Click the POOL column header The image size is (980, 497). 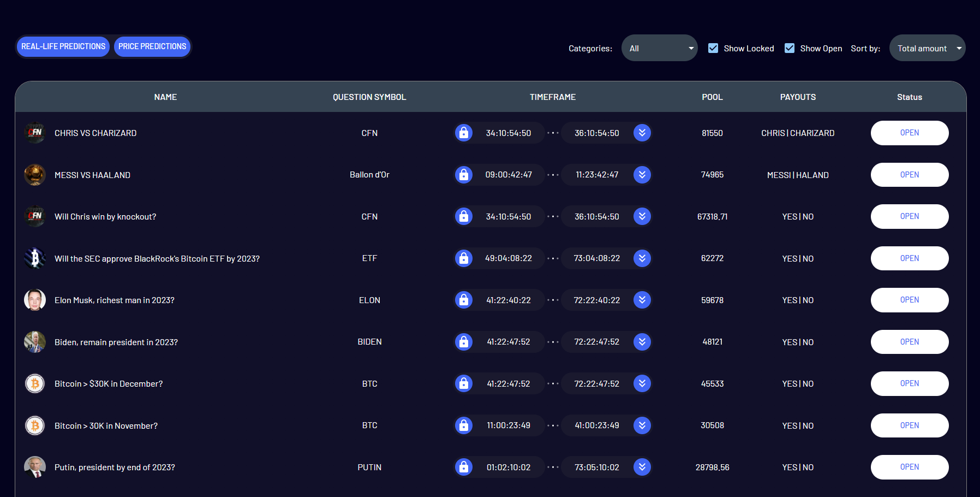point(712,97)
